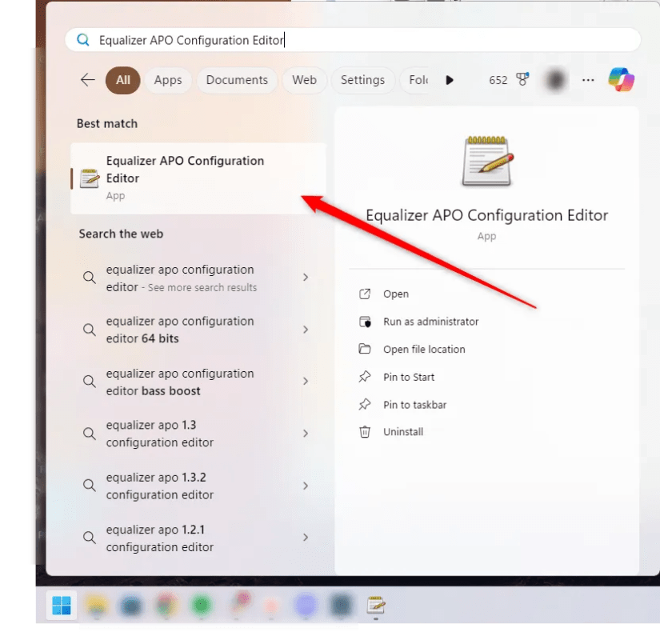Open the Windows Start button
The height and width of the screenshot is (644, 660).
coord(62,606)
